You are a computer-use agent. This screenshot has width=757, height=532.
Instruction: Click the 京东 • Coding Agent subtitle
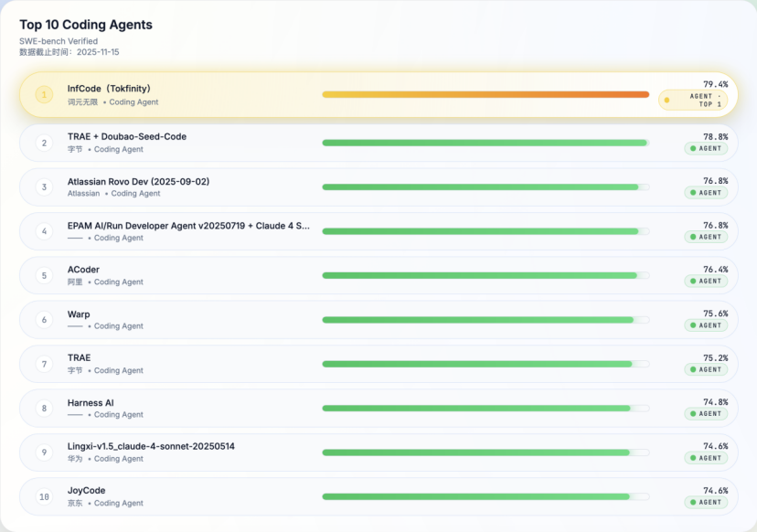pyautogui.click(x=105, y=503)
